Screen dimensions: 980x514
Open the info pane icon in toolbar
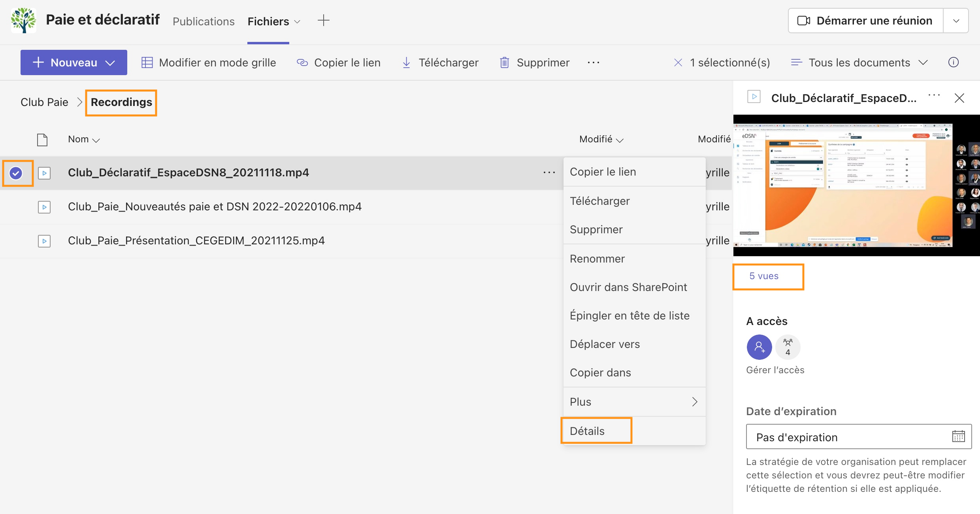pyautogui.click(x=954, y=62)
